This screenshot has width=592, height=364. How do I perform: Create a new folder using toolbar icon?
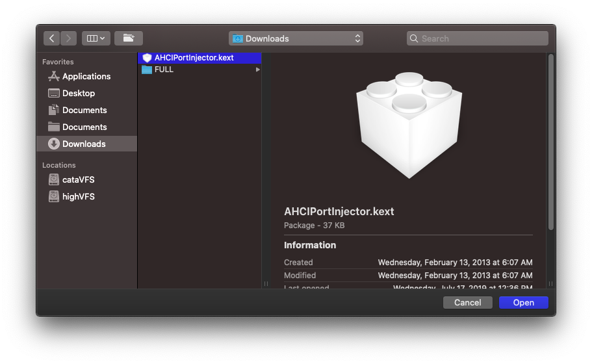129,38
